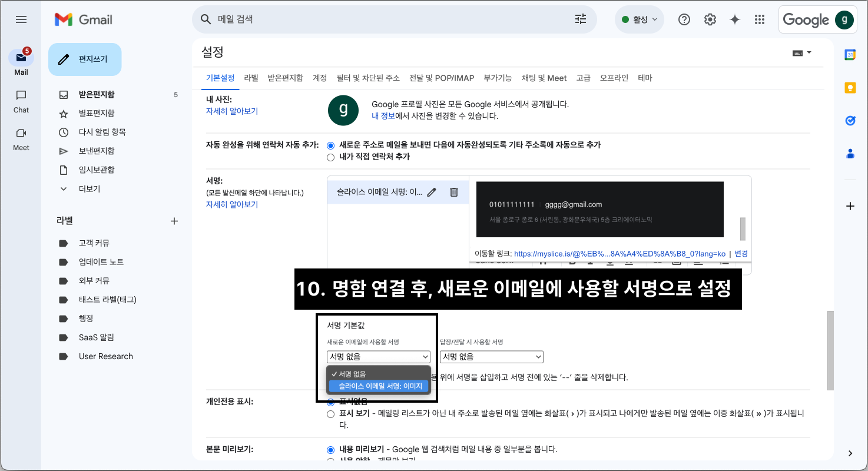
Task: Select 내가 직접 연락처 추가 radio
Action: 330,157
